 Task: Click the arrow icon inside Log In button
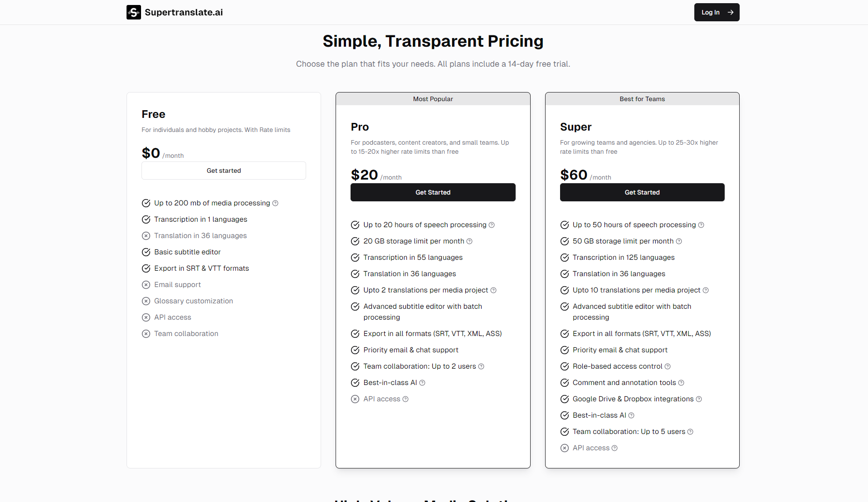pyautogui.click(x=731, y=12)
